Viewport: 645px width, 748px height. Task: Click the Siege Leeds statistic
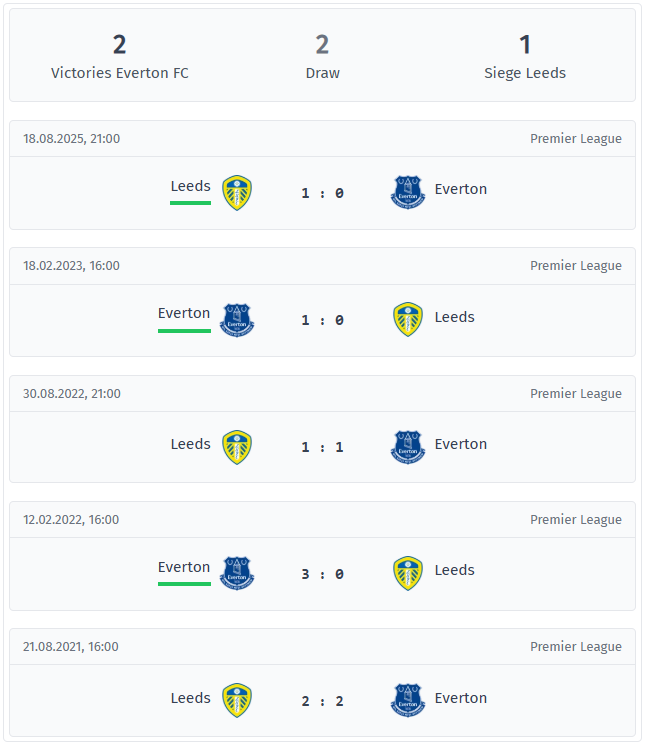tap(525, 56)
